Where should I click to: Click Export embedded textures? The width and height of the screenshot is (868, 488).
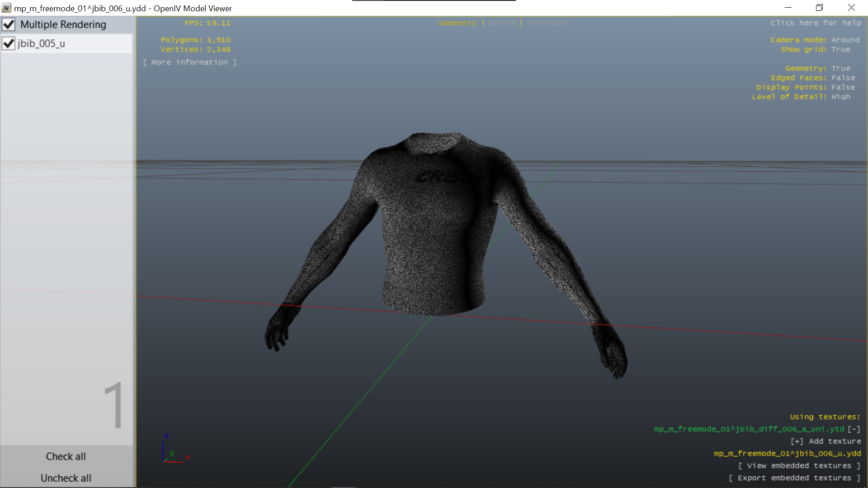click(794, 478)
